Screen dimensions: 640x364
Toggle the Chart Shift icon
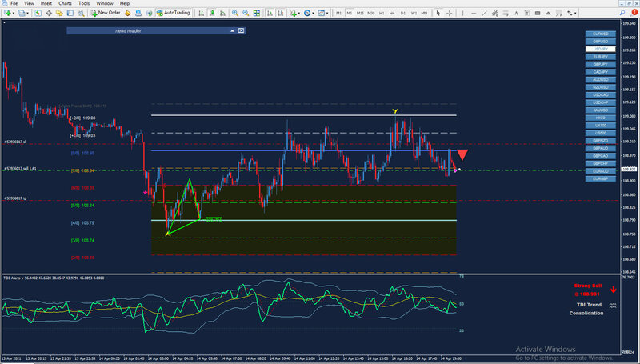[x=281, y=13]
